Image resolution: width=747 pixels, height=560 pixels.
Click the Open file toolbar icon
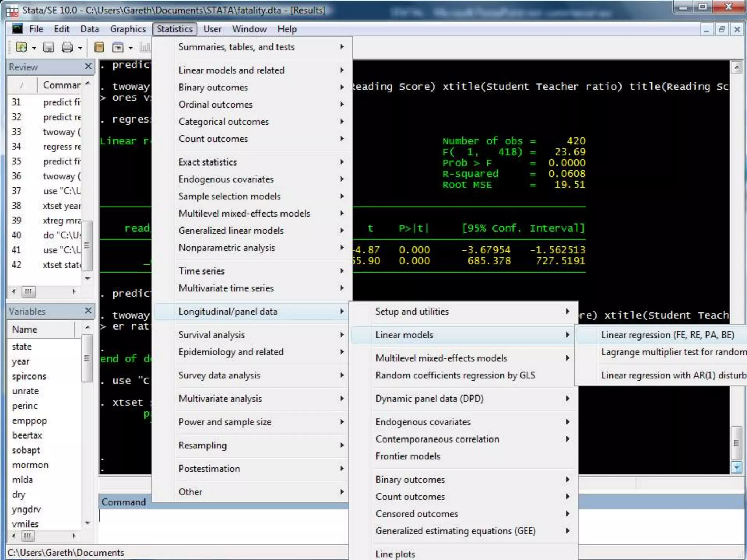(21, 47)
